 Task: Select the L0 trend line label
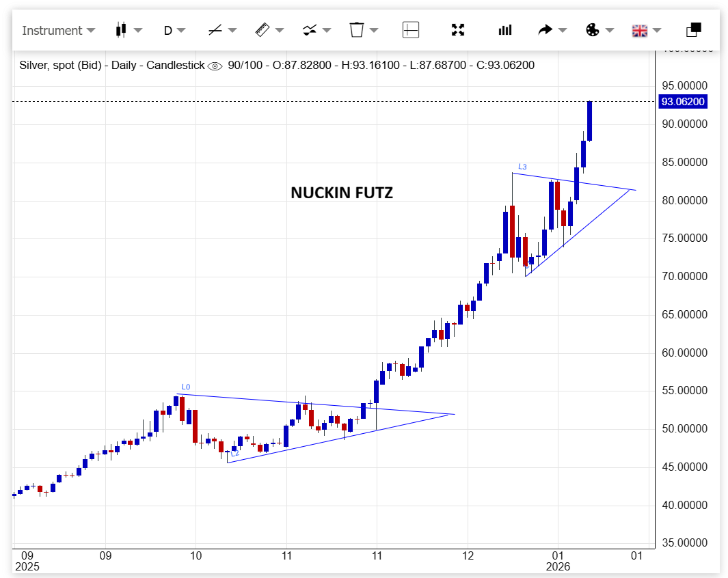click(x=185, y=387)
